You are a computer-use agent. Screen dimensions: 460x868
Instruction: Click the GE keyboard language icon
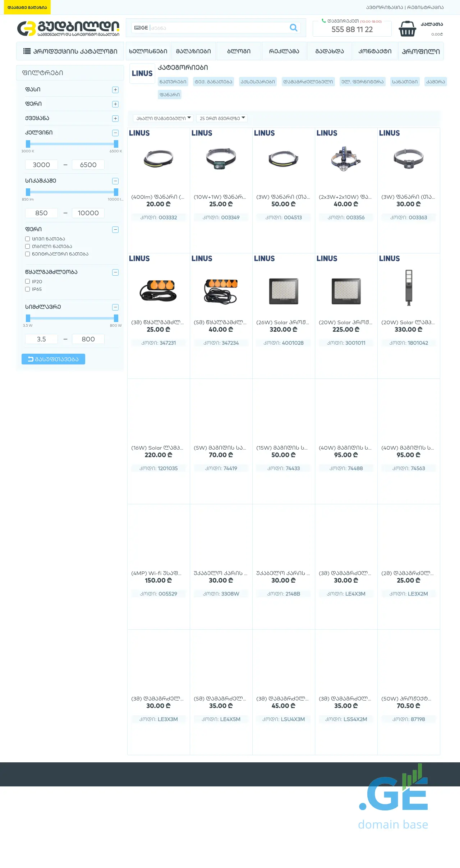(x=141, y=28)
